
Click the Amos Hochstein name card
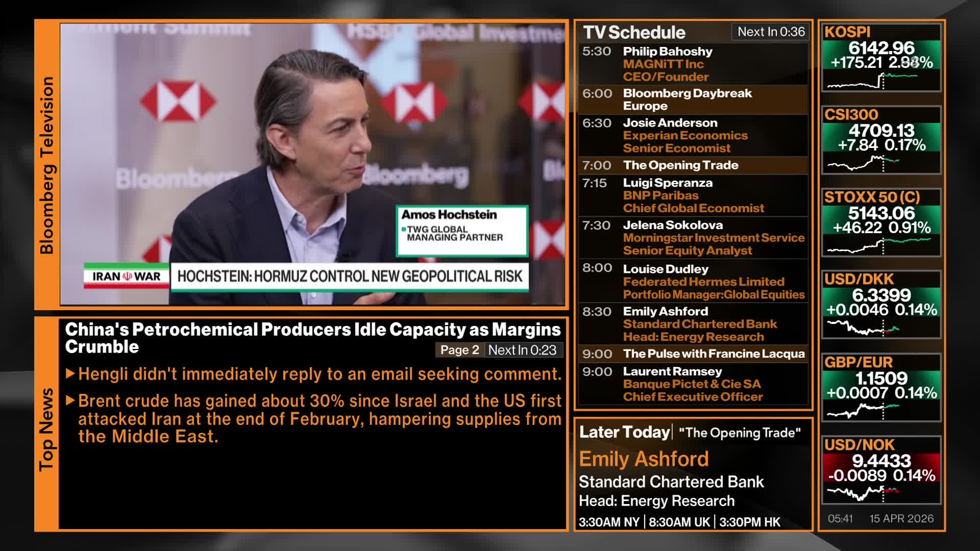tap(462, 231)
